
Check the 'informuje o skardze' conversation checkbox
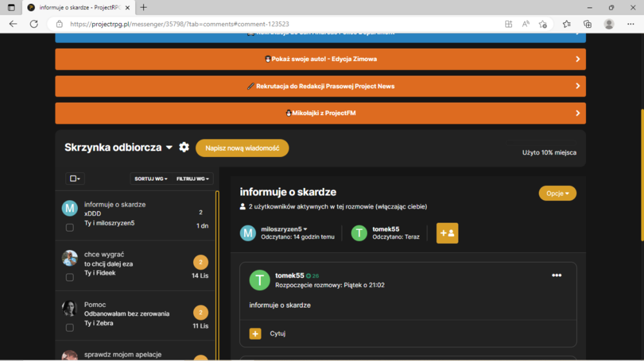pos(70,227)
